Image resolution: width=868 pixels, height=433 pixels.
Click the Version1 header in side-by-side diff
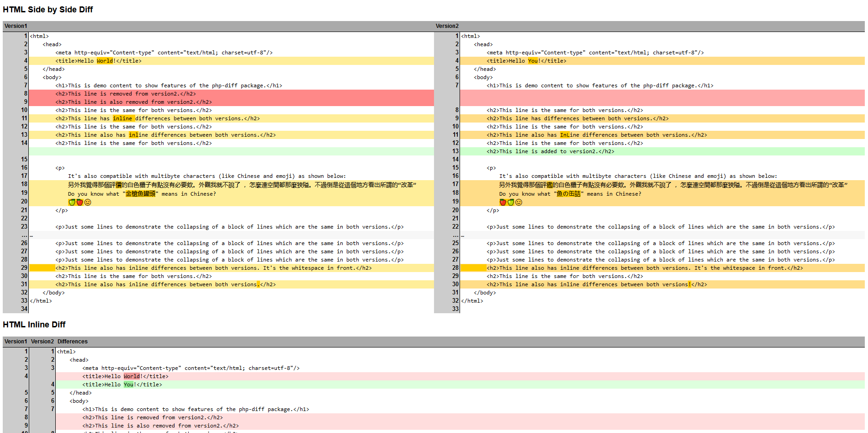pyautogui.click(x=16, y=26)
